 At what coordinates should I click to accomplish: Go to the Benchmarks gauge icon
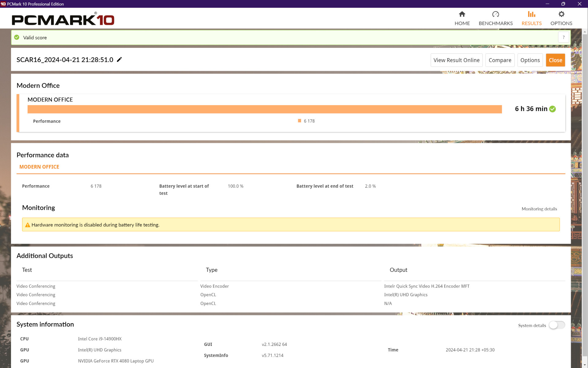(x=495, y=14)
